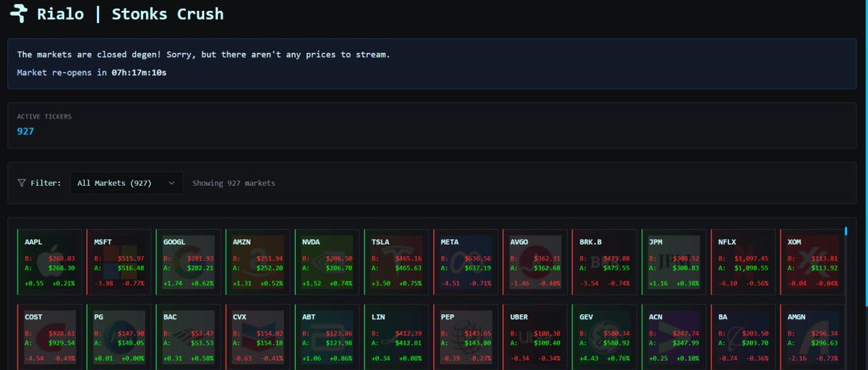The height and width of the screenshot is (370, 868).
Task: Click the Showing 927 markets text
Action: (234, 184)
